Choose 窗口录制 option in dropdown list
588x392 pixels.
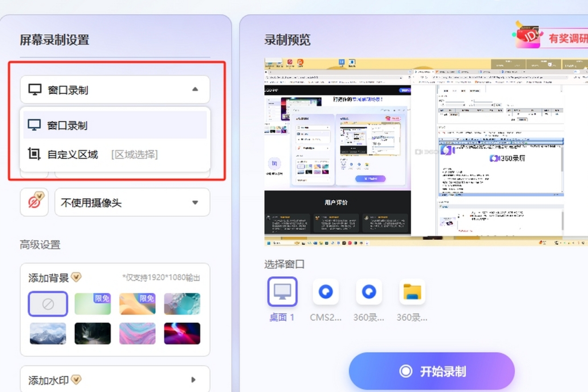coord(115,125)
